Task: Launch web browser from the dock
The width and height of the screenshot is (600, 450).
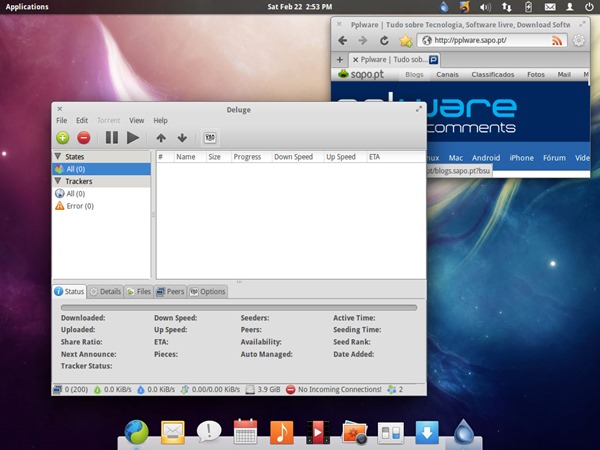Action: pyautogui.click(x=136, y=432)
